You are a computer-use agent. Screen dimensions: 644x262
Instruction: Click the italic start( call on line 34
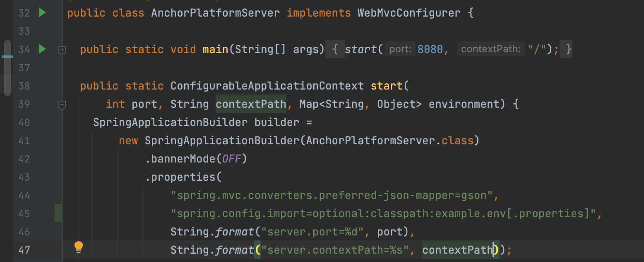click(x=363, y=49)
